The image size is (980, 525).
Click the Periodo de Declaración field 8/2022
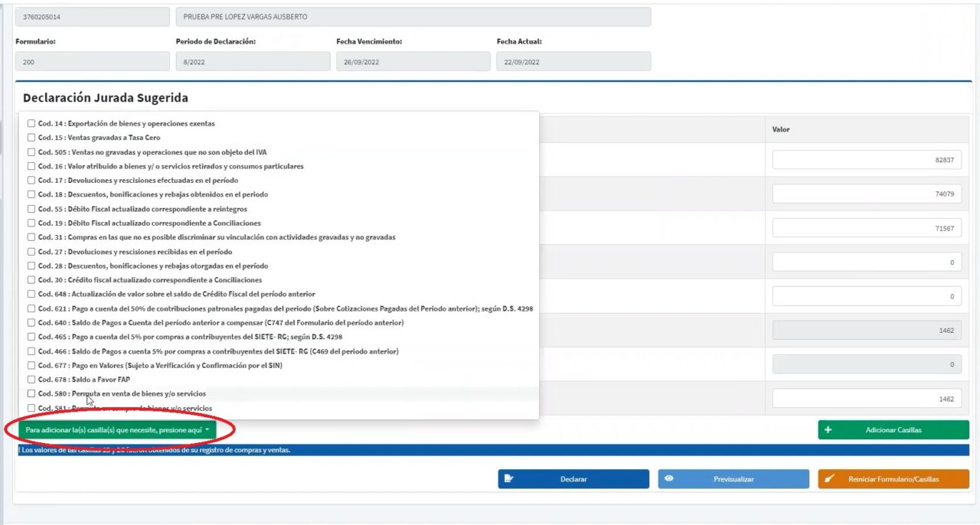tap(252, 62)
